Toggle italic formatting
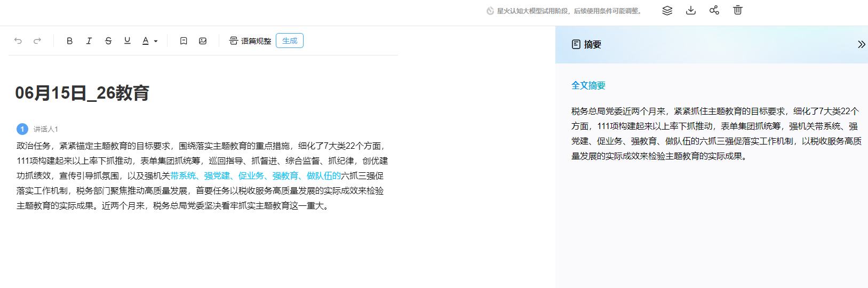The image size is (868, 288). click(89, 41)
